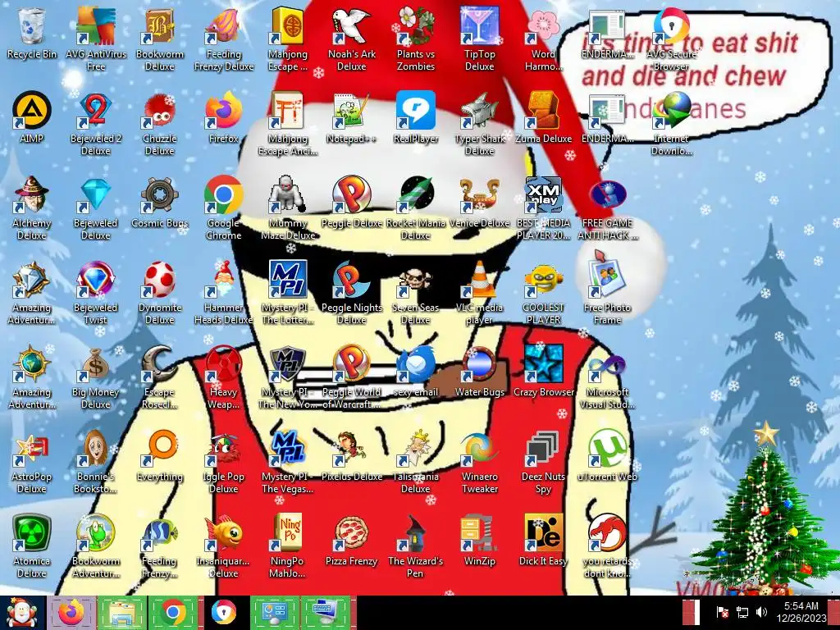Image resolution: width=840 pixels, height=630 pixels.
Task: Launch Big Money Deluxe icon
Action: pyautogui.click(x=95, y=377)
